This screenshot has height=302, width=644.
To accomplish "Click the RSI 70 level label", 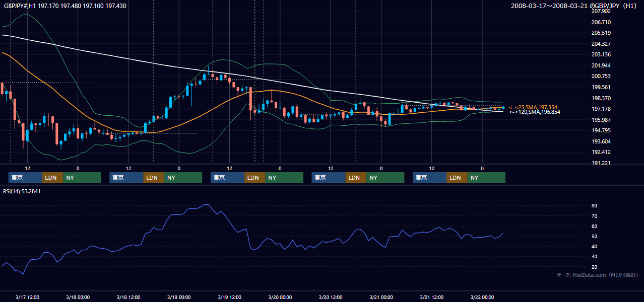I will click(x=594, y=216).
